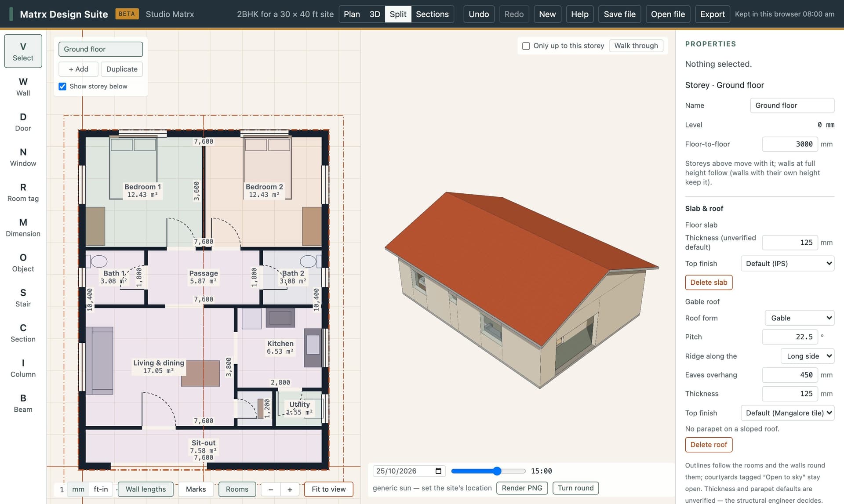
Task: Click the Floor-to-floor height field
Action: tap(790, 144)
